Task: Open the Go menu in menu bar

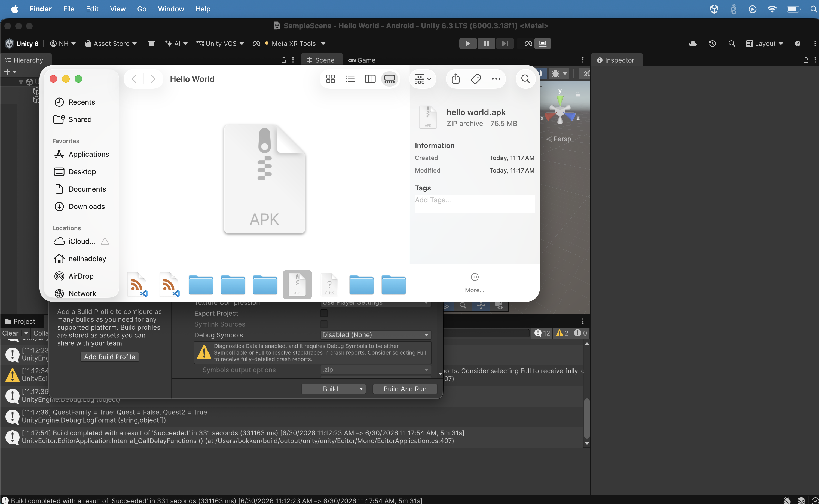Action: [x=142, y=9]
